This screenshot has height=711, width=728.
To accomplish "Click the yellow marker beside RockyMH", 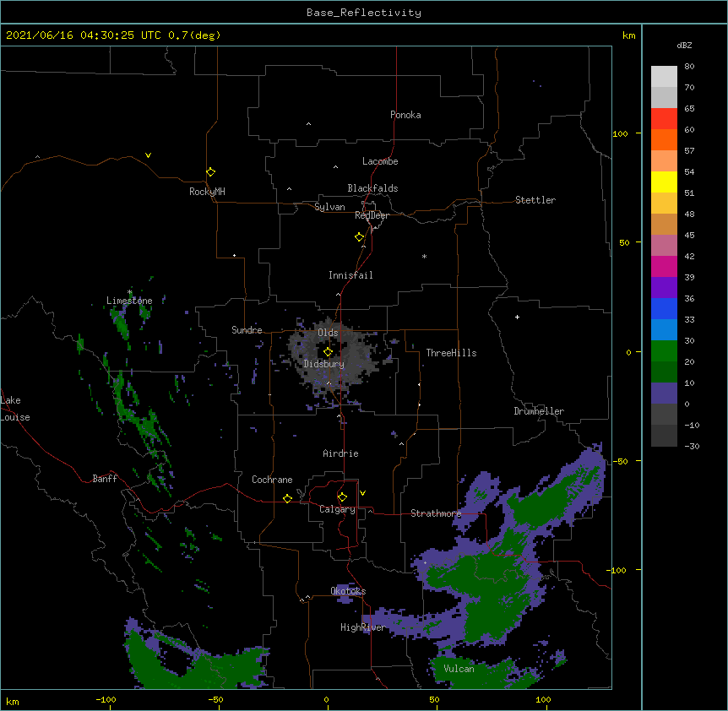I will pyautogui.click(x=210, y=172).
